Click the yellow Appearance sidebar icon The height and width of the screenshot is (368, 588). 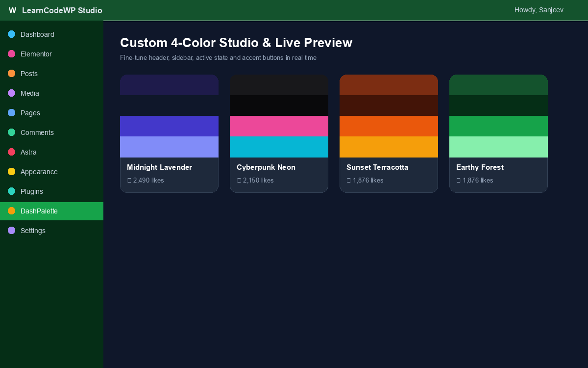click(x=12, y=172)
